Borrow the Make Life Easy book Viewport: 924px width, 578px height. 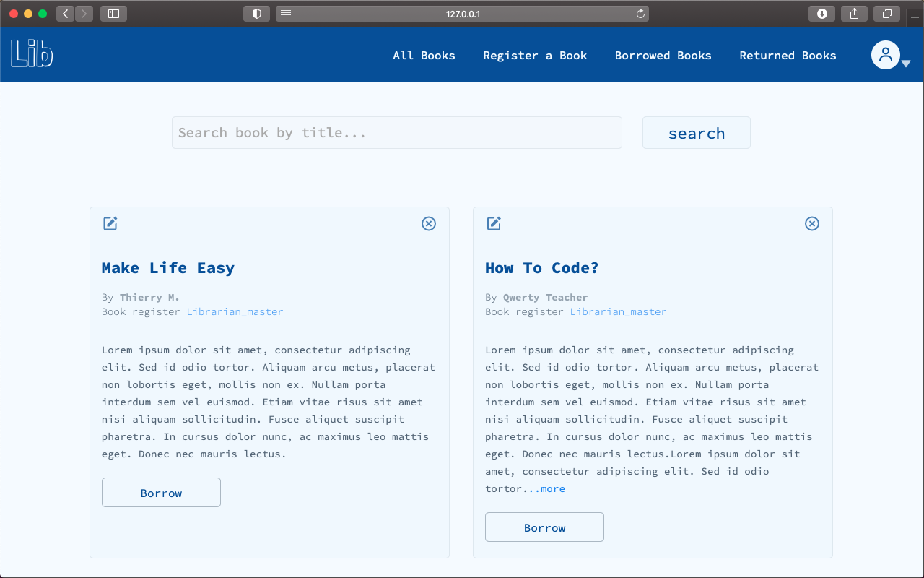pyautogui.click(x=161, y=492)
